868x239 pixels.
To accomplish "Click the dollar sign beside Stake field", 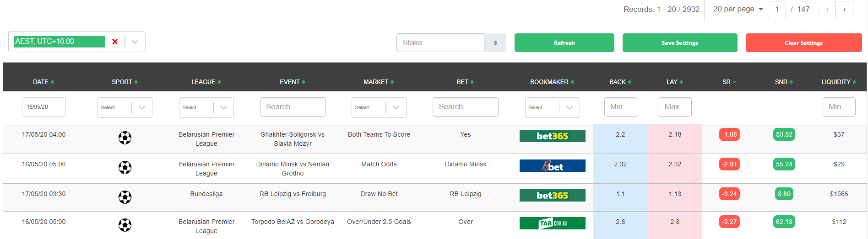I will (x=495, y=42).
